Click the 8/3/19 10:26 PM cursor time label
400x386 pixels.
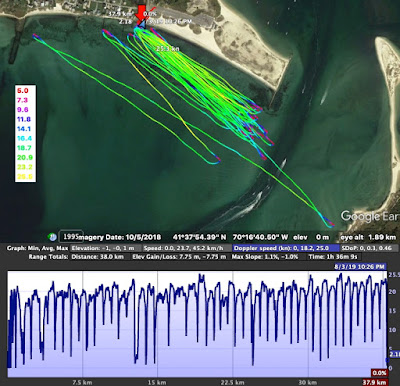[x=360, y=267]
